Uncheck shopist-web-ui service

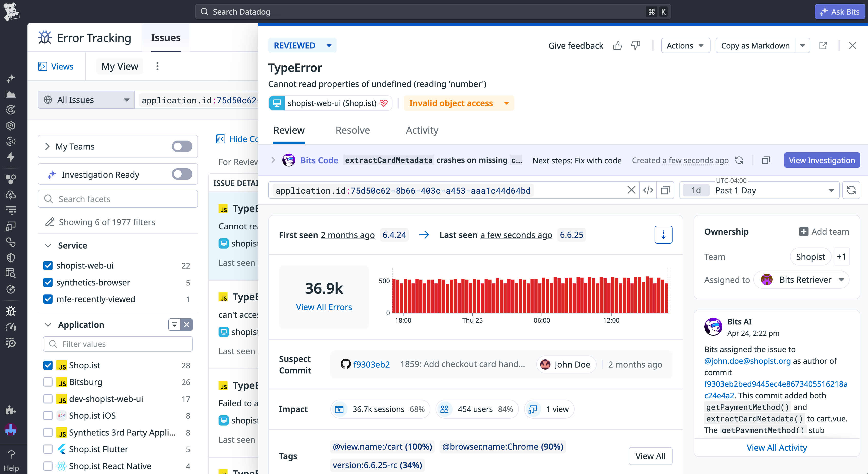pos(48,265)
